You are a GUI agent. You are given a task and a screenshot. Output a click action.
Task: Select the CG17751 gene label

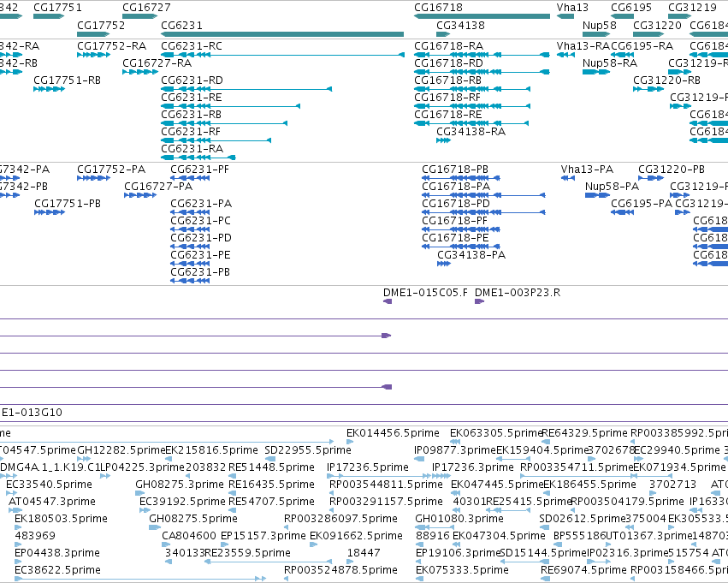coord(57,8)
